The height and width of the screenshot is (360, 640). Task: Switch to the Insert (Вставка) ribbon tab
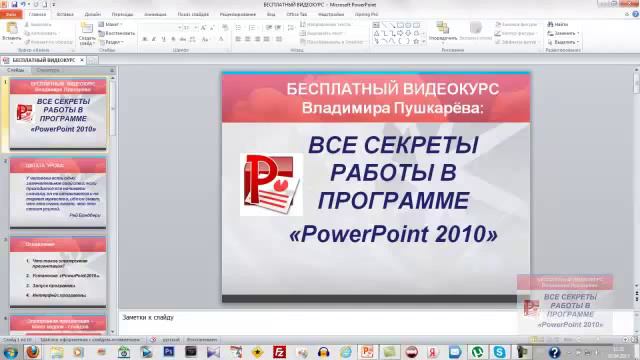coord(65,14)
